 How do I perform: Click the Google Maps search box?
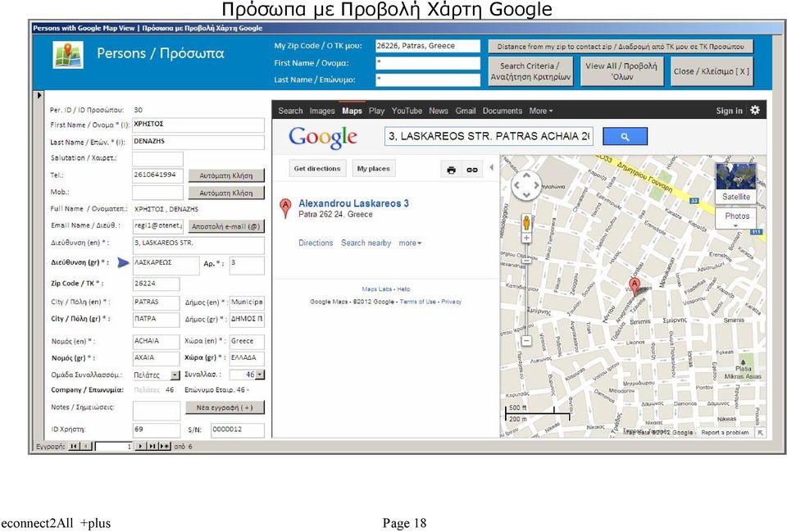tap(489, 136)
